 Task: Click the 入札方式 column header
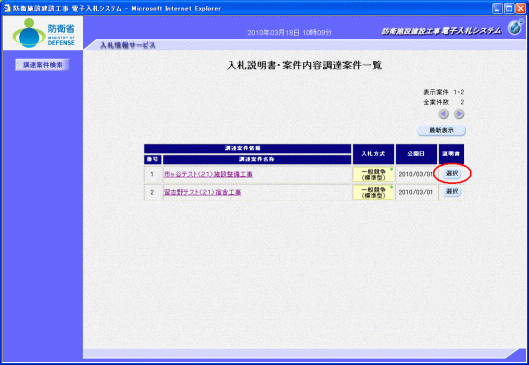373,154
